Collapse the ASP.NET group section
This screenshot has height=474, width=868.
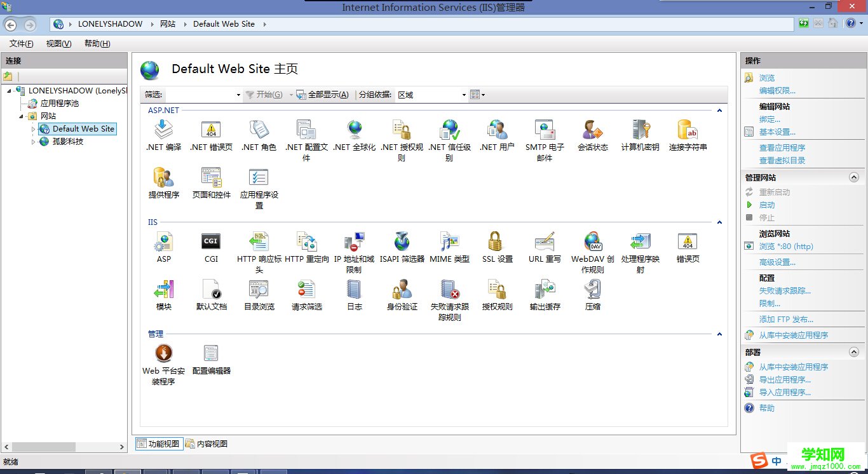(x=719, y=111)
